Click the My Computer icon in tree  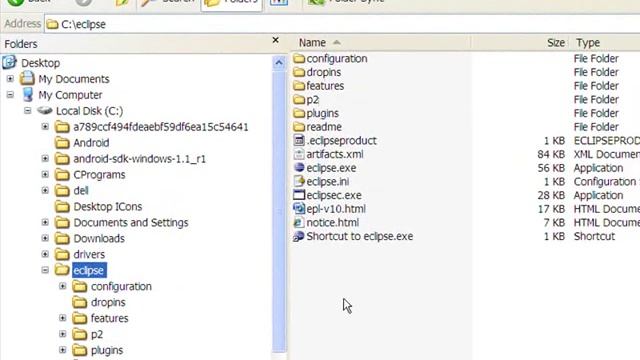point(28,95)
